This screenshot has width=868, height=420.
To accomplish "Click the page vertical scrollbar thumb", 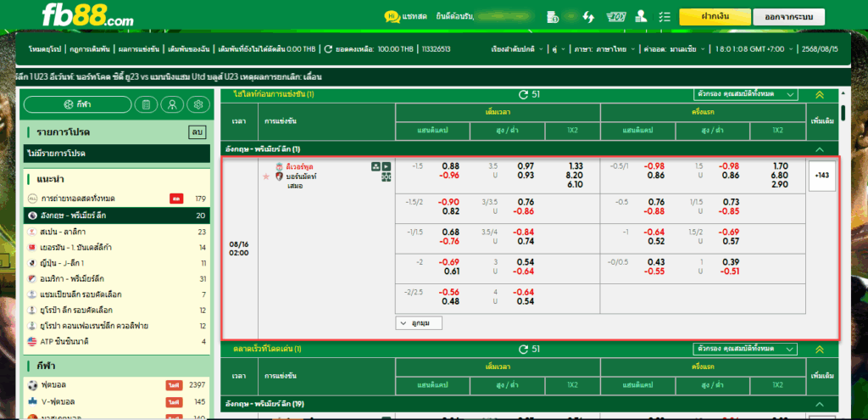I will [843, 113].
